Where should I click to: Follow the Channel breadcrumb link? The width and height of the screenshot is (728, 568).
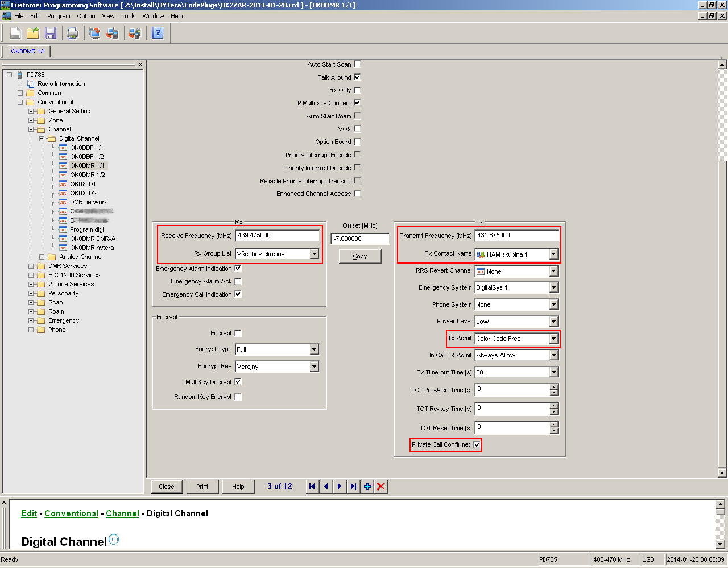[122, 513]
